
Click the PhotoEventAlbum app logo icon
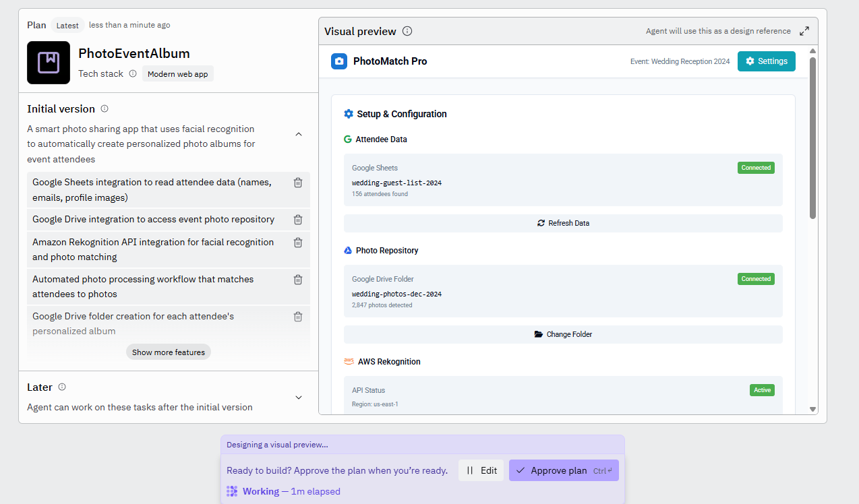pyautogui.click(x=49, y=63)
